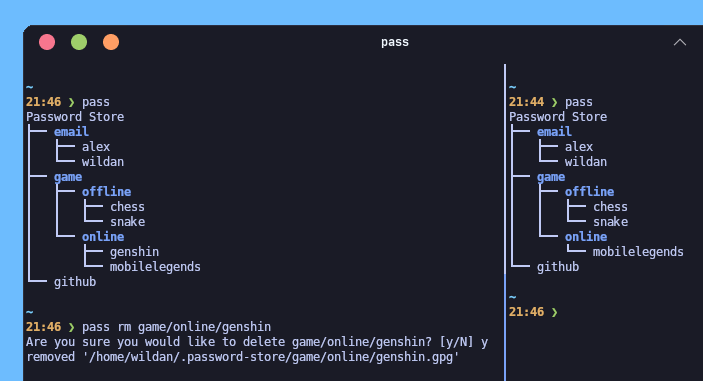Viewport: 703px width, 381px height.
Task: Select github entry in left pane
Action: tap(75, 282)
